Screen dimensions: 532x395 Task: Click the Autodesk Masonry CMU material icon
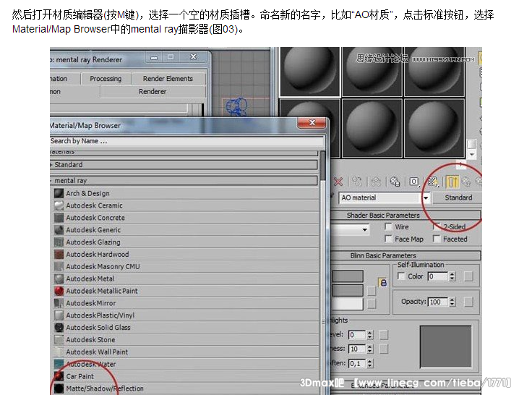pos(59,267)
